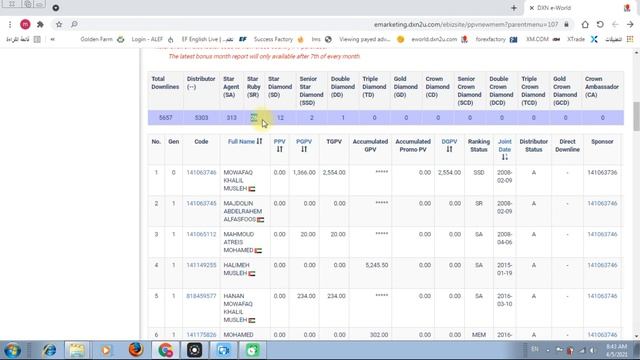Launch Internet Explorer from taskbar
640x360 pixels.
point(49,350)
